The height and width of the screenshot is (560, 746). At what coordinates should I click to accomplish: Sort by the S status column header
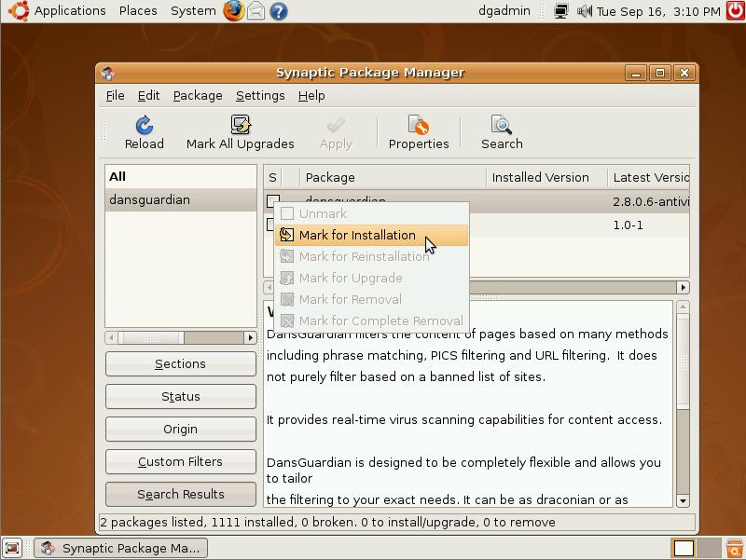pos(272,177)
